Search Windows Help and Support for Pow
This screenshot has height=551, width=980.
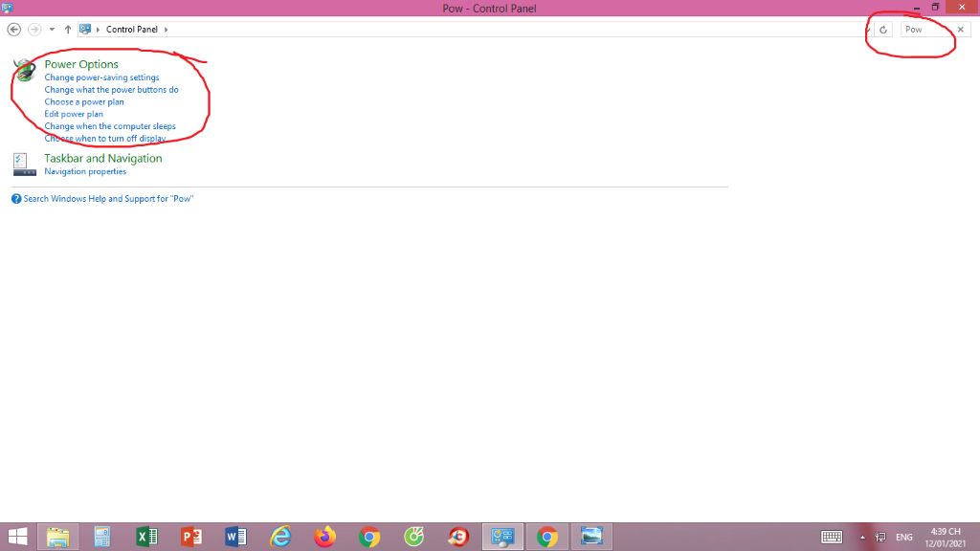pos(108,199)
